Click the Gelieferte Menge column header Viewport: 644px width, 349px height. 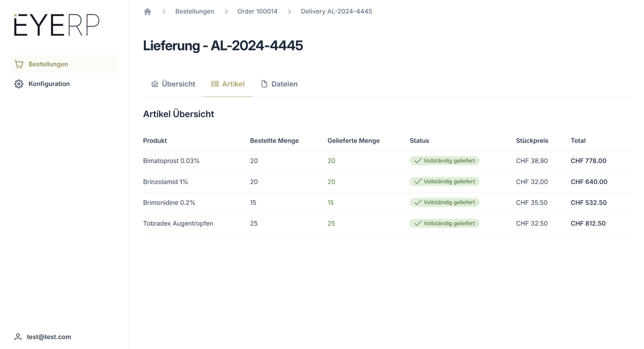click(x=353, y=141)
